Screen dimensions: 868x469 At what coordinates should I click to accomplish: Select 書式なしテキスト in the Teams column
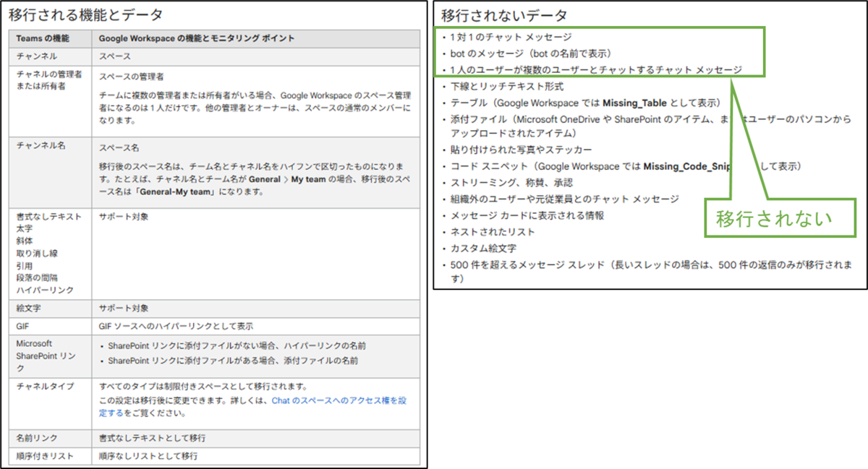tap(48, 216)
